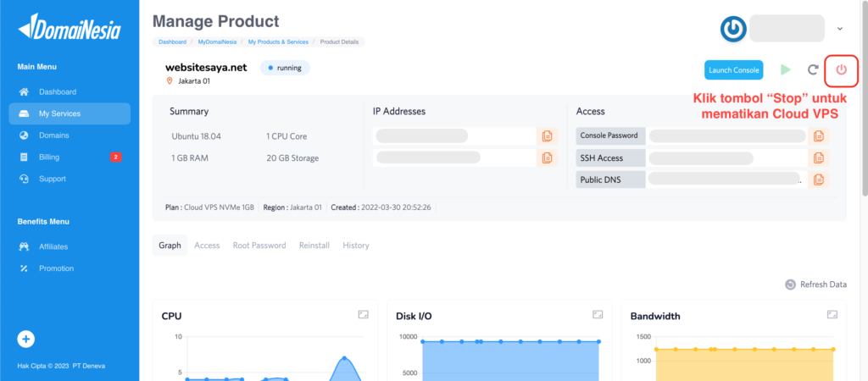Click the running status badge
The image size is (868, 381).
pyautogui.click(x=285, y=68)
